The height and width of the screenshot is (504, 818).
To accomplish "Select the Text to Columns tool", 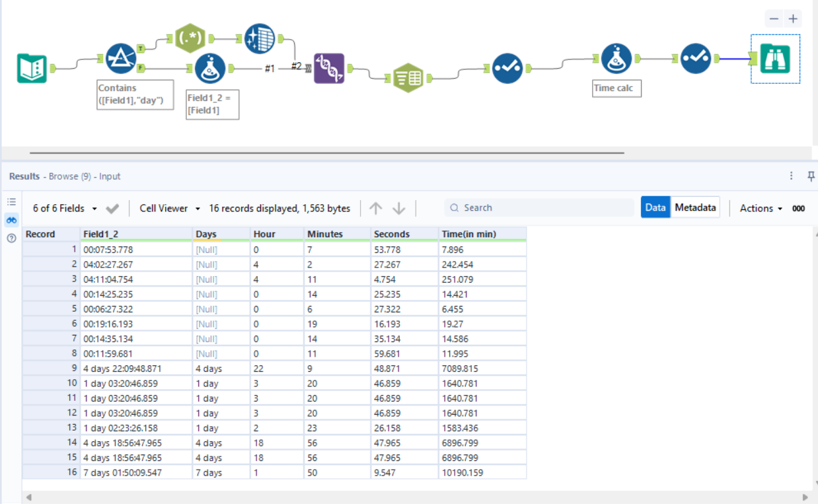I will coord(410,77).
